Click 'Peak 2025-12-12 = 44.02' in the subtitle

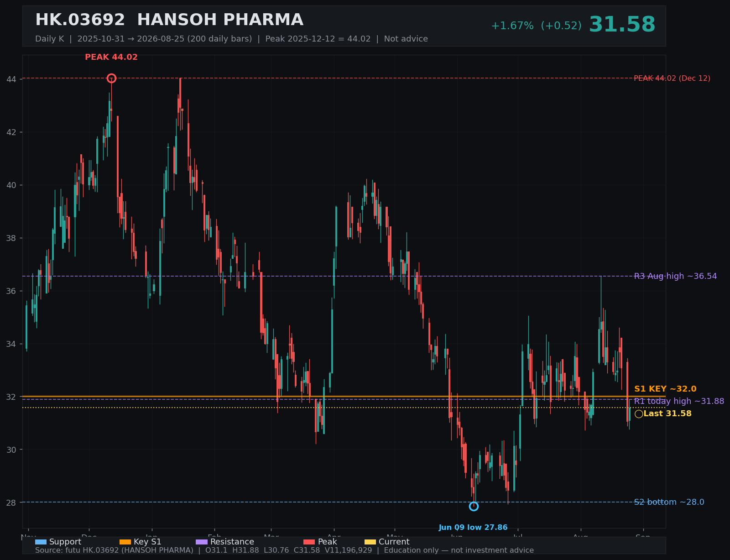point(318,39)
